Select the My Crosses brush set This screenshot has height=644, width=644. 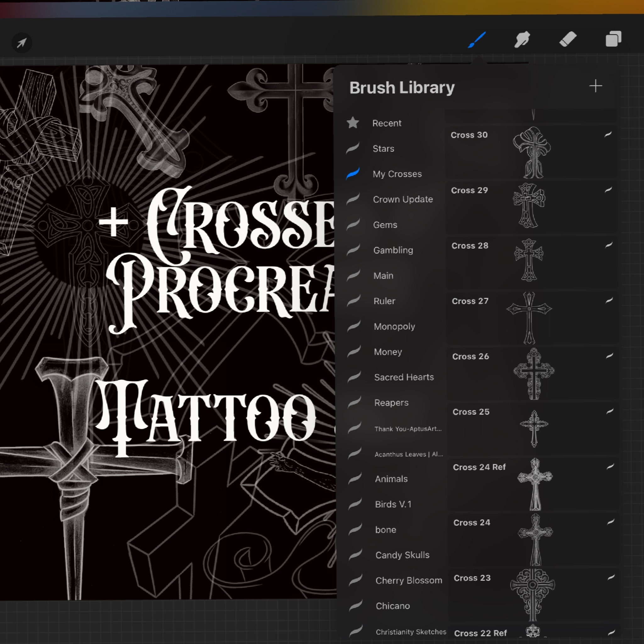tap(397, 174)
